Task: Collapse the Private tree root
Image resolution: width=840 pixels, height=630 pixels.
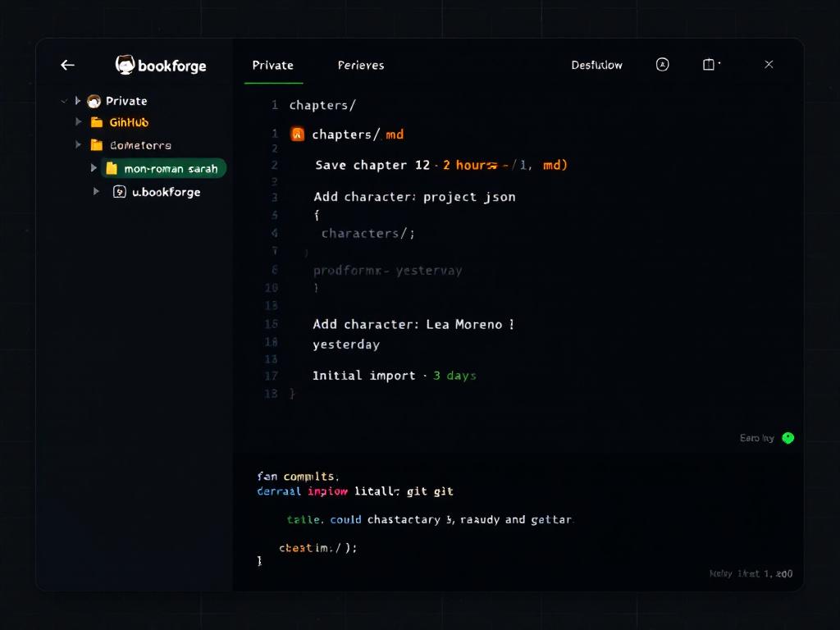Action: coord(75,100)
